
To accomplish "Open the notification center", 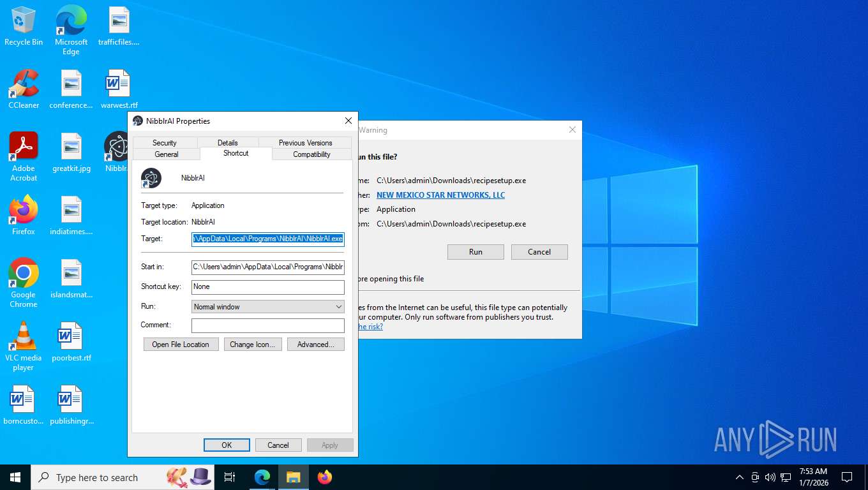I will 847,477.
